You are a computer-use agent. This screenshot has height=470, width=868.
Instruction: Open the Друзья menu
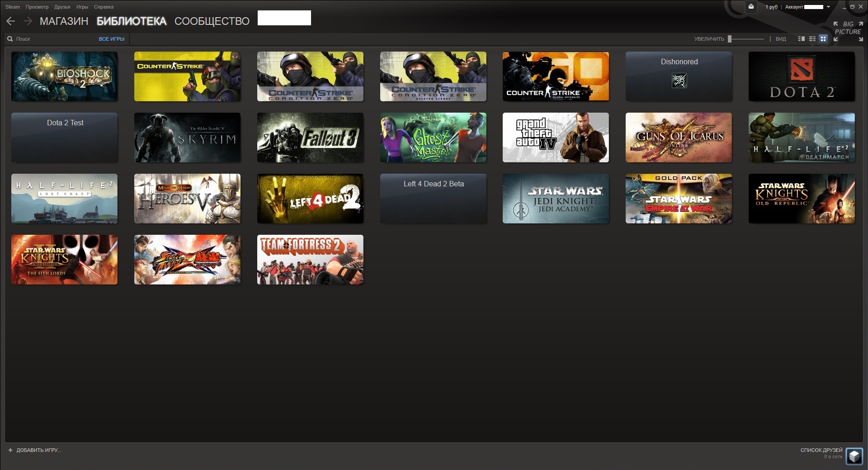point(62,7)
